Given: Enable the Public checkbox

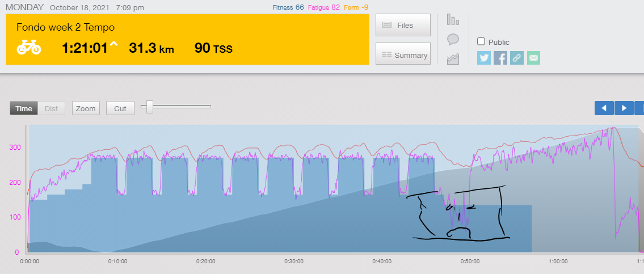Looking at the screenshot, I should pos(481,41).
